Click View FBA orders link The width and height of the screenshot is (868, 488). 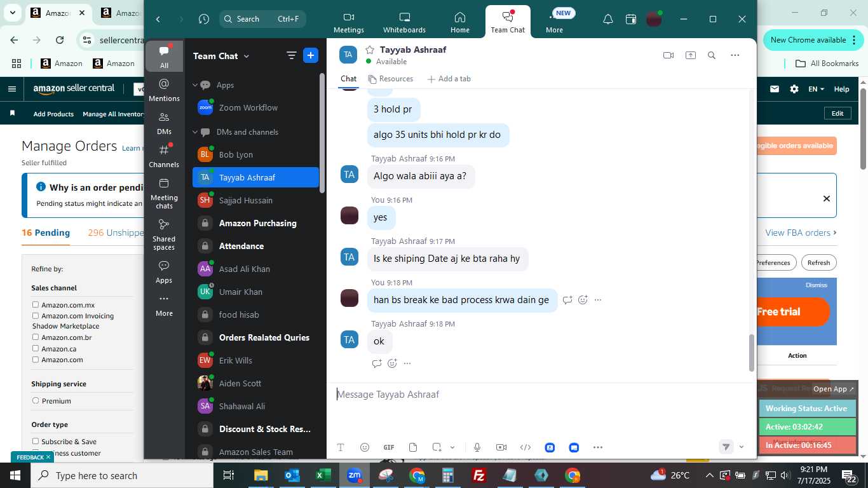click(x=801, y=233)
